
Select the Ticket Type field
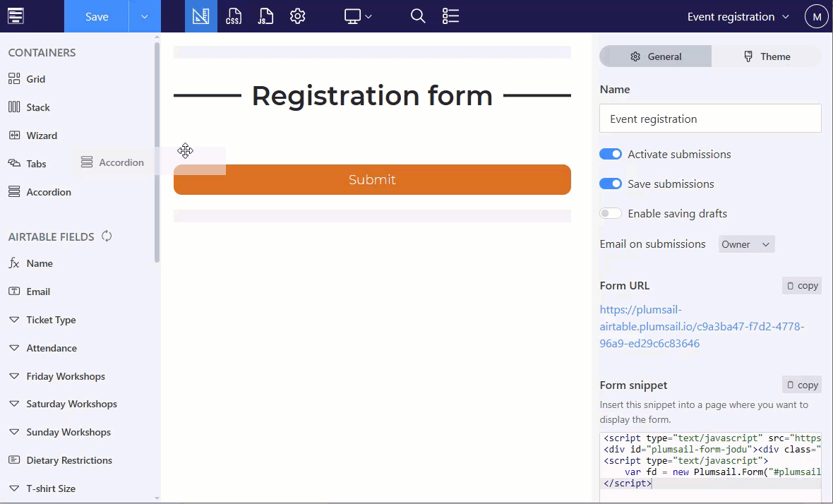coord(42,320)
